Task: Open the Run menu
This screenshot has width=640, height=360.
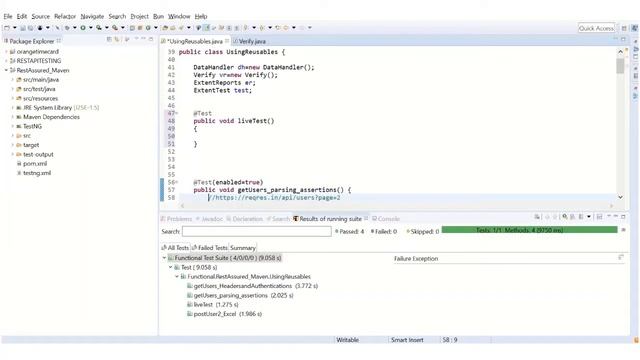Action: (158, 16)
